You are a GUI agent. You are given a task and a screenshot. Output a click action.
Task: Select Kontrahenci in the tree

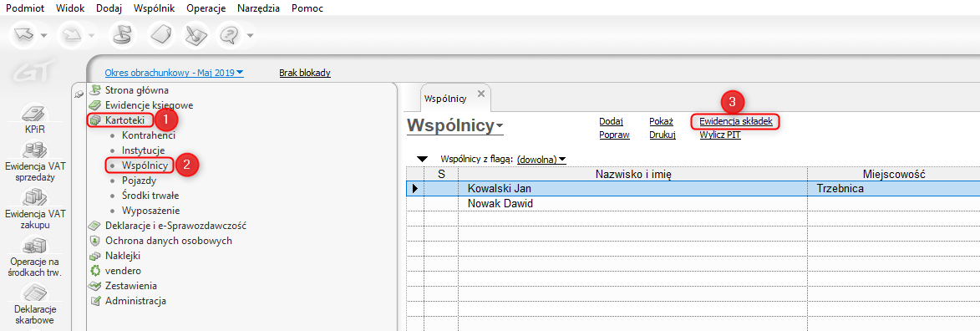(148, 135)
